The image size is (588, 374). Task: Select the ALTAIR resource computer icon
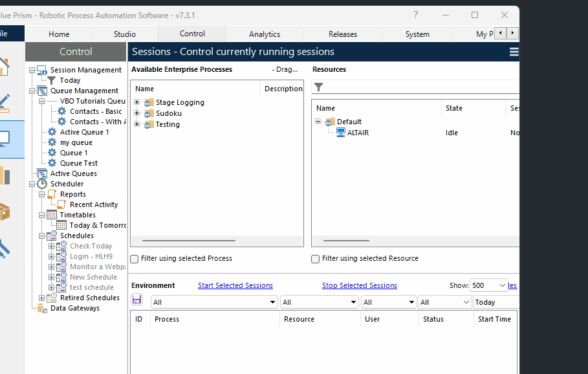tap(340, 133)
